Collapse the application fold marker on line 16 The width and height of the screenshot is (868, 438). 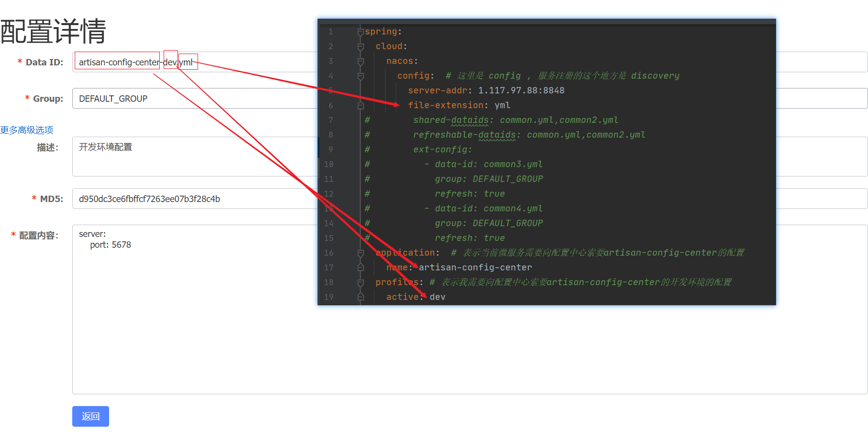(x=360, y=253)
